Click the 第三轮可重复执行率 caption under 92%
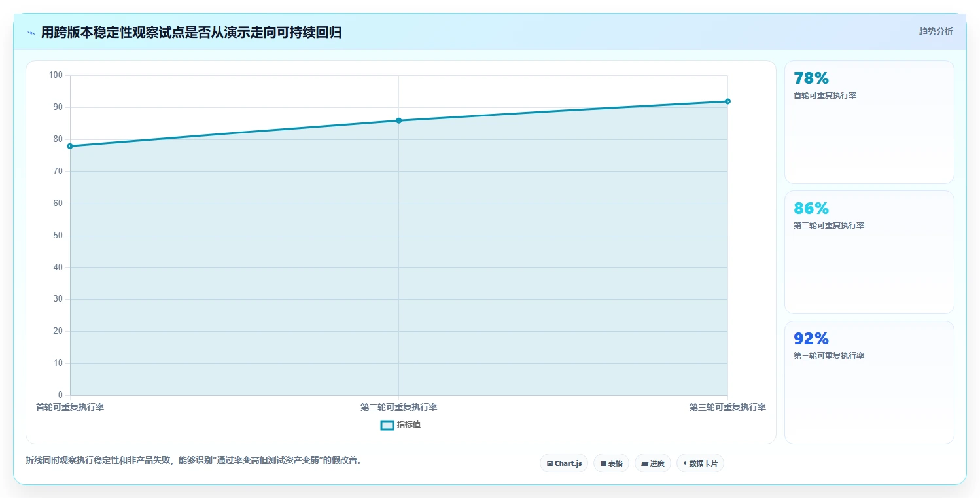 pos(829,356)
